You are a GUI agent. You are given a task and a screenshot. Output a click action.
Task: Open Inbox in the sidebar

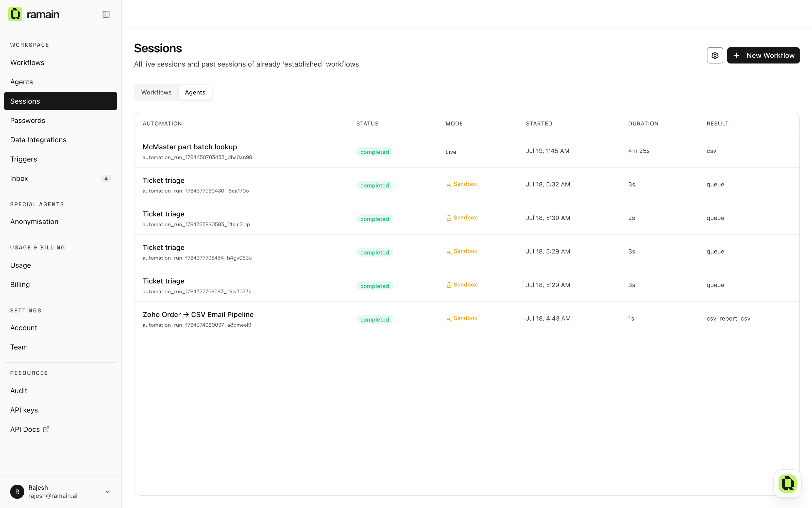61,178
